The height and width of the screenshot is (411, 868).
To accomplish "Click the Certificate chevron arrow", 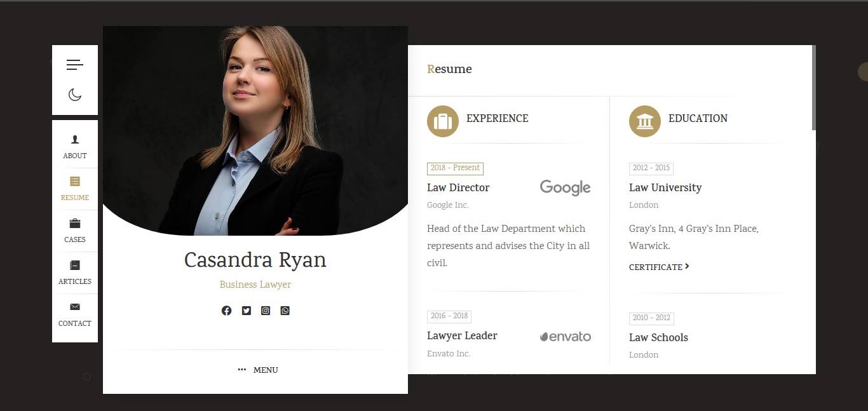I will 688,267.
